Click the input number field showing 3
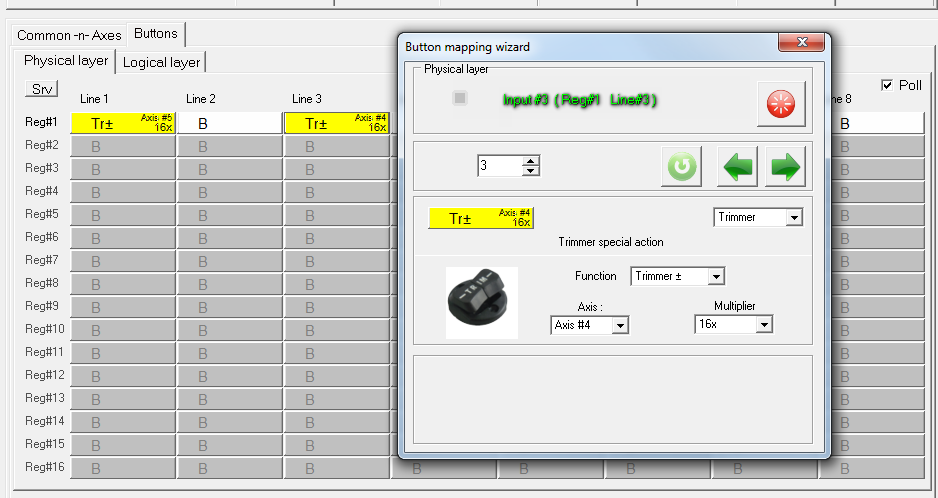Screen dimensions: 938x498 (x=500, y=166)
